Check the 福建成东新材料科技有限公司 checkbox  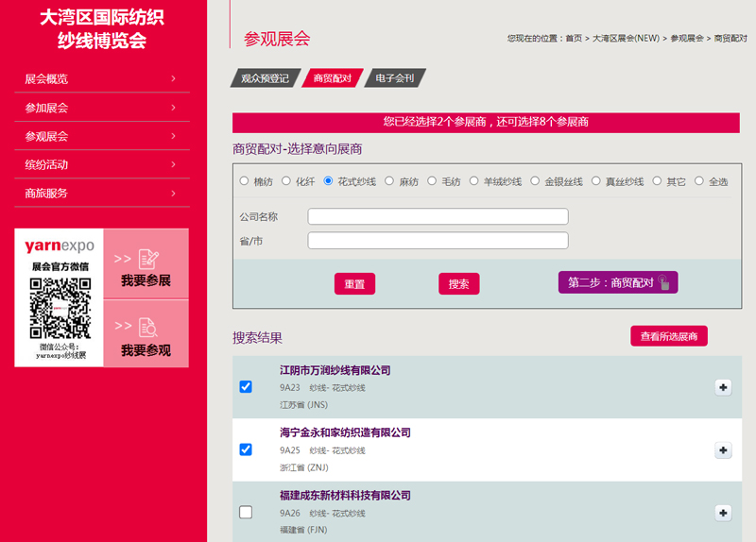246,512
